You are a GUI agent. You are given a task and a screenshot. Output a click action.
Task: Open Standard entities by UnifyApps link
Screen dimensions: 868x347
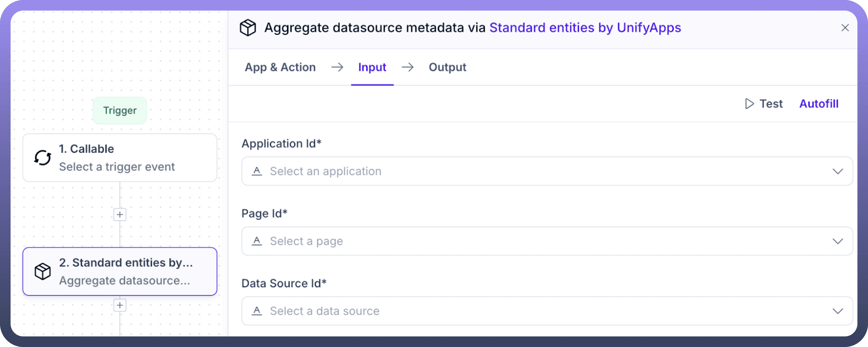(x=585, y=28)
